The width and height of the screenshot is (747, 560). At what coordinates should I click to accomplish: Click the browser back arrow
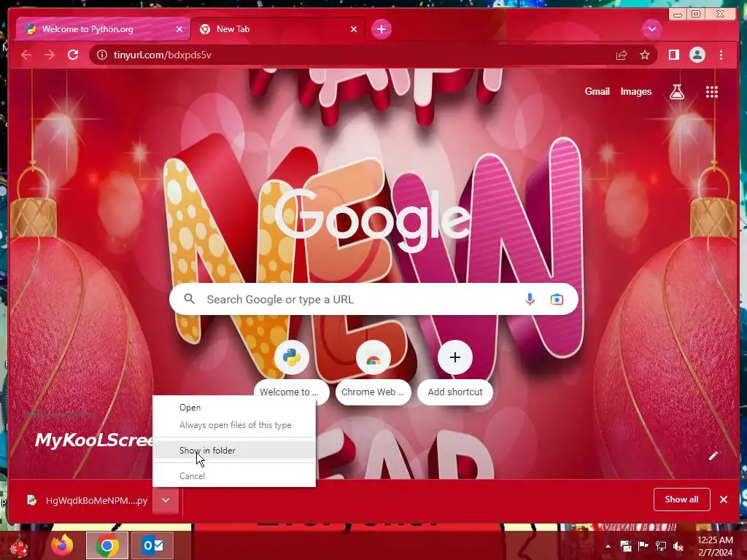[x=26, y=55]
